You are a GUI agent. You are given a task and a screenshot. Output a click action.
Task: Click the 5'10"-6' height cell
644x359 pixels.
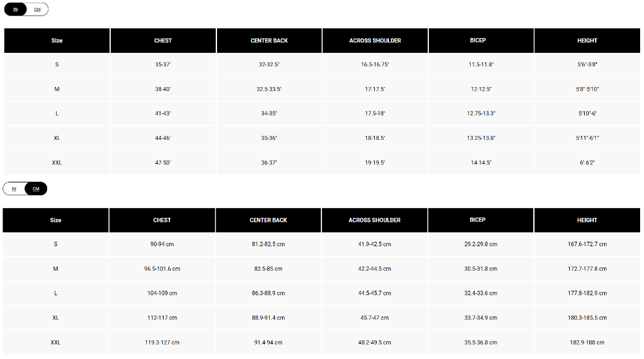pyautogui.click(x=587, y=113)
